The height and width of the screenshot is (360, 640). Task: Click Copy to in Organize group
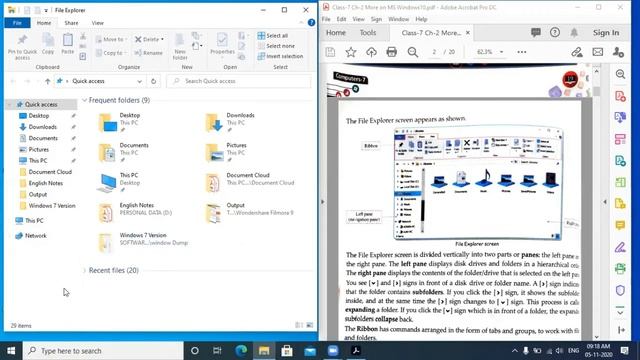coord(111,53)
